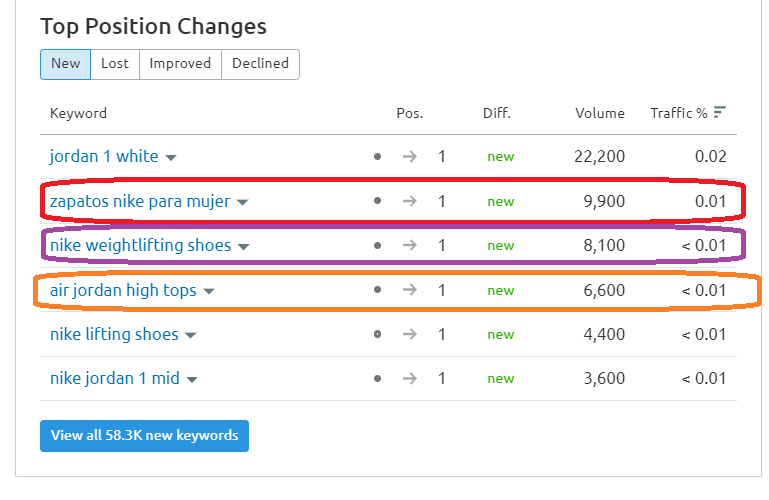Image resolution: width=769 pixels, height=500 pixels.
Task: Click the Pos. column header
Action: coord(410,113)
